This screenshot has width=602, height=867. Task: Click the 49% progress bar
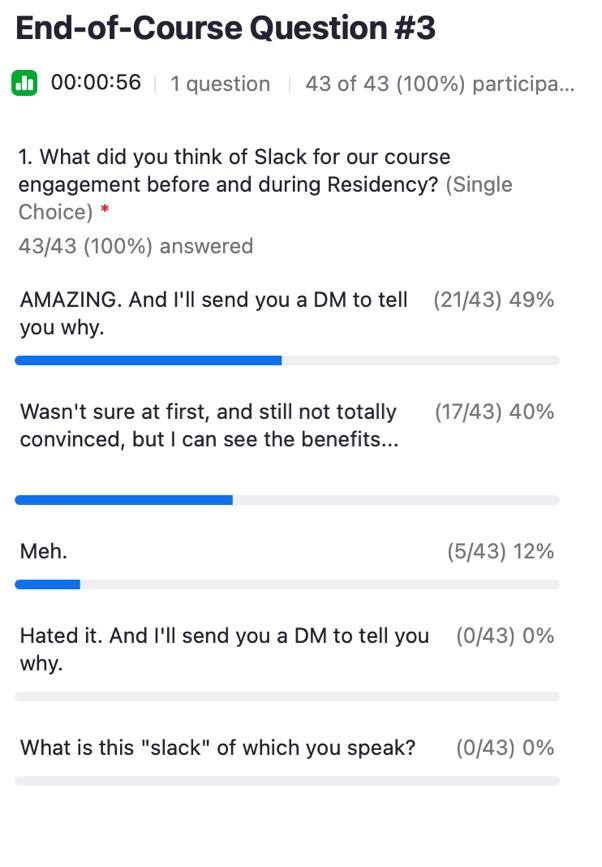(x=150, y=359)
